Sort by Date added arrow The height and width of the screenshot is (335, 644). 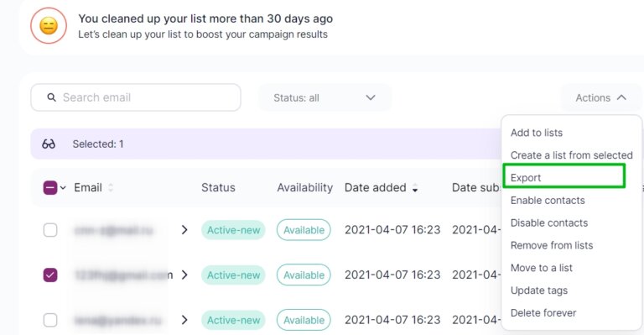point(415,189)
